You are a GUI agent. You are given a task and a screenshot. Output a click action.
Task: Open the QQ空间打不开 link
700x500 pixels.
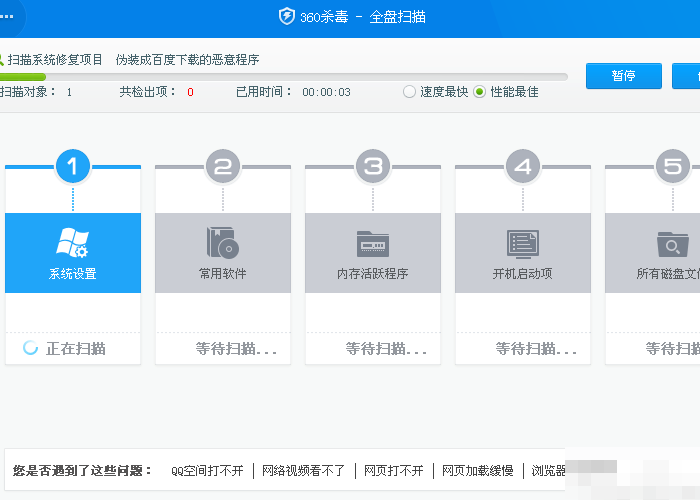(x=207, y=471)
